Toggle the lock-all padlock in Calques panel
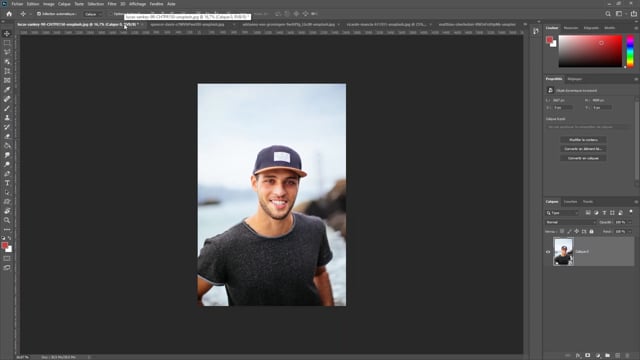The height and width of the screenshot is (360, 640). pyautogui.click(x=591, y=231)
